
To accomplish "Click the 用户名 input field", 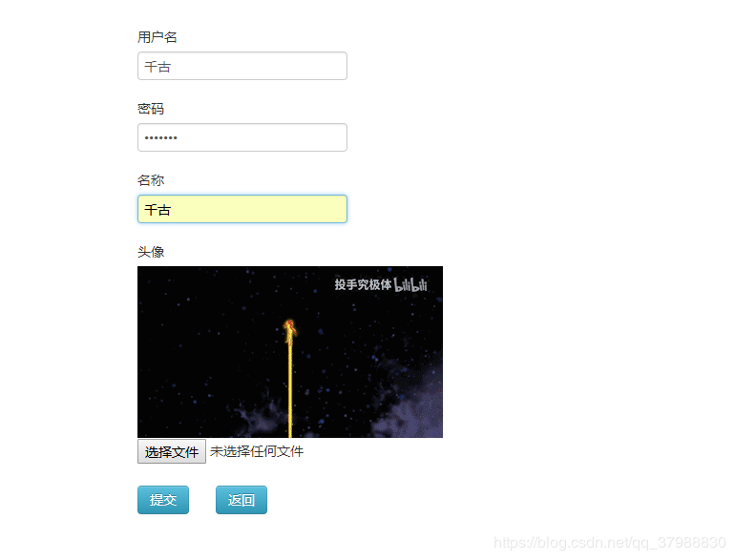I will [x=242, y=66].
